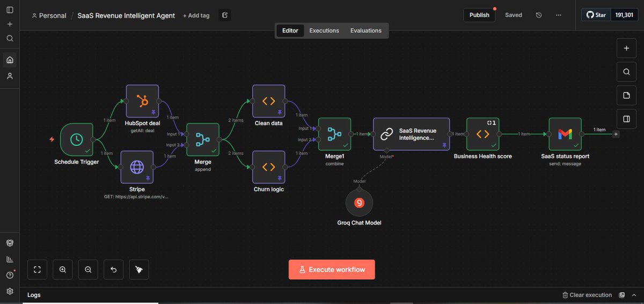
Task: Open the cube icon near sidebar bottom
Action: pyautogui.click(x=10, y=243)
